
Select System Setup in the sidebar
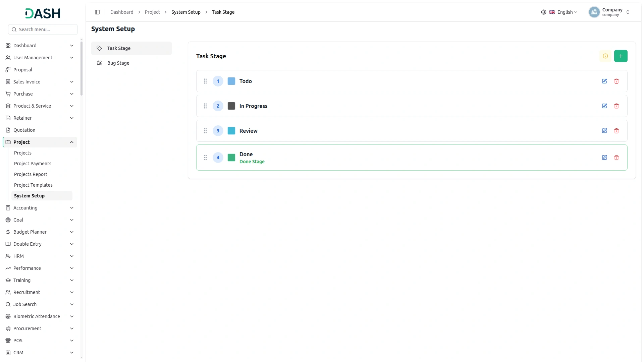click(x=42, y=196)
